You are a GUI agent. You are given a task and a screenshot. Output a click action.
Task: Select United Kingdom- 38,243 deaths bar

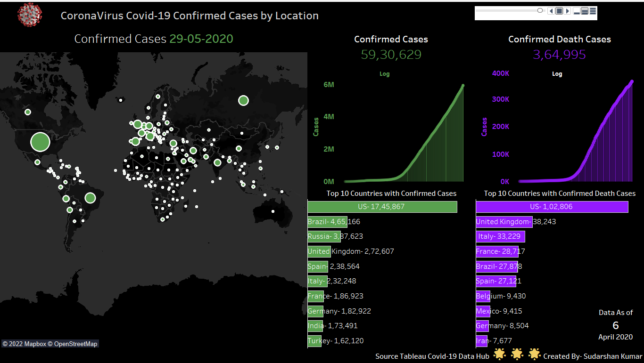(x=504, y=222)
